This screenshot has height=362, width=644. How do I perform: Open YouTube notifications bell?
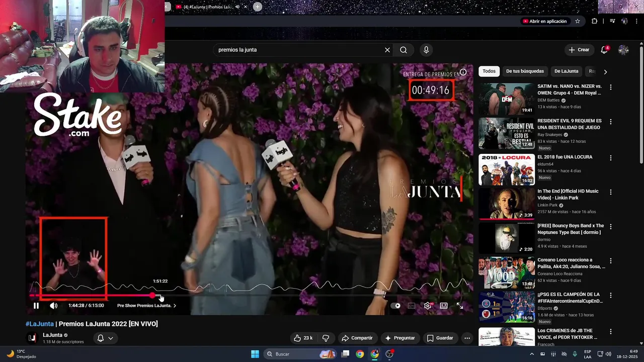[604, 50]
